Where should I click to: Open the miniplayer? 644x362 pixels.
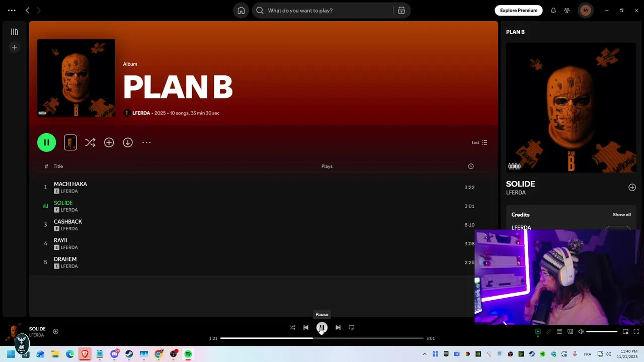(625, 331)
